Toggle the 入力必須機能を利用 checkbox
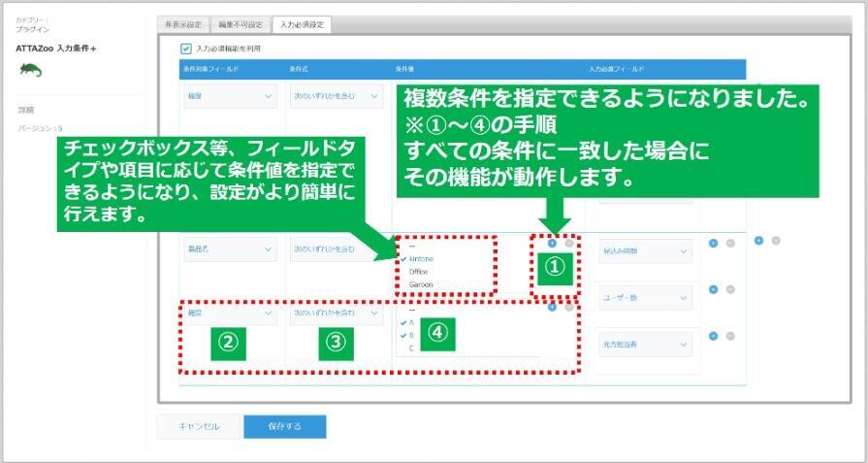This screenshot has height=463, width=868. pyautogui.click(x=186, y=49)
